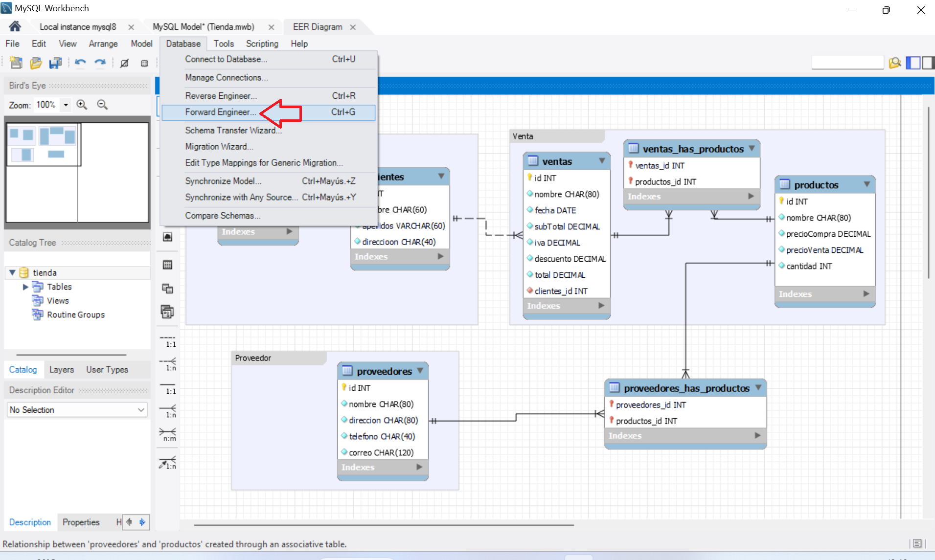Collapse the proveedores table arrow
The height and width of the screenshot is (560, 935).
pyautogui.click(x=420, y=371)
